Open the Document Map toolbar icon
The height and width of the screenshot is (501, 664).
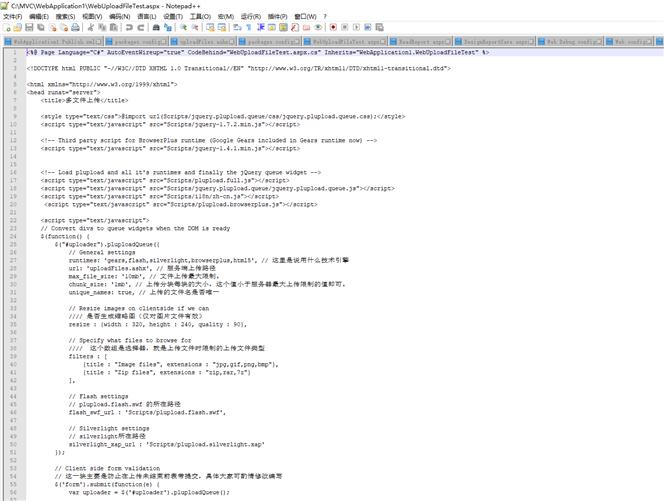click(283, 28)
